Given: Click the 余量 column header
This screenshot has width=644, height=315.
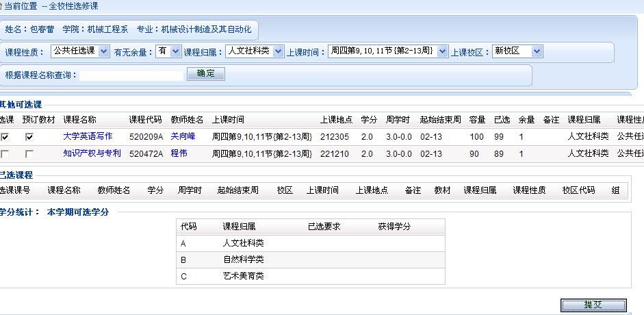Looking at the screenshot, I should click(526, 119).
